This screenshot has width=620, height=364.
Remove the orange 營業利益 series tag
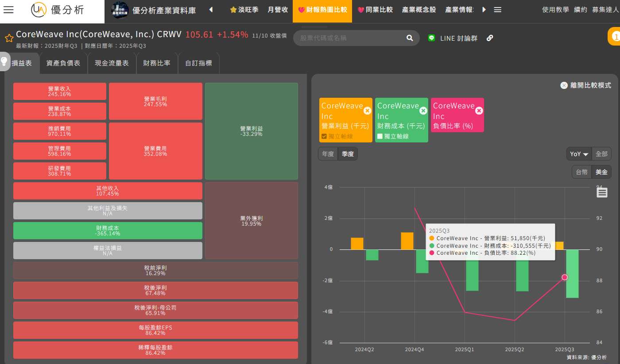point(367,111)
